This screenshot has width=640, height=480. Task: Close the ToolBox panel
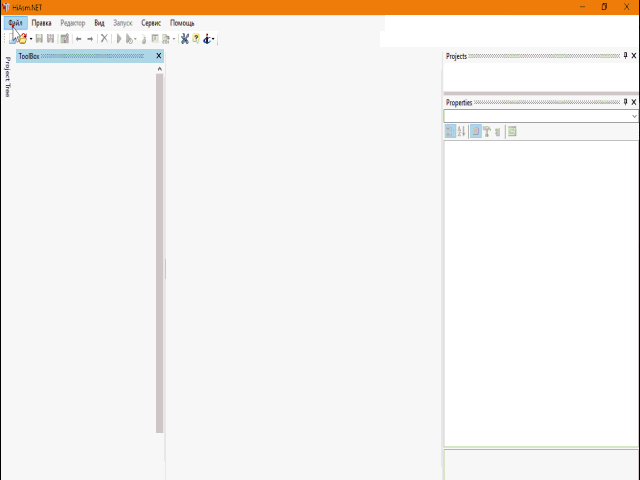158,56
